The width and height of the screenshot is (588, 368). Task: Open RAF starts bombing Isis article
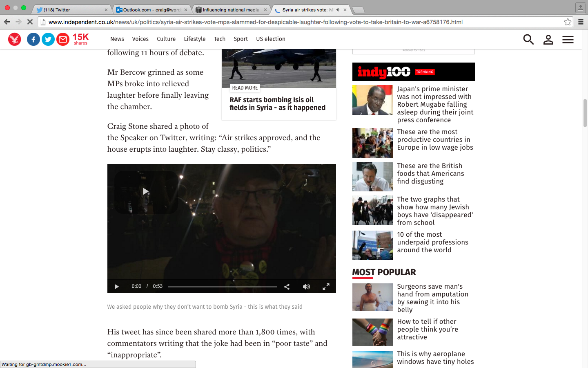click(x=278, y=104)
